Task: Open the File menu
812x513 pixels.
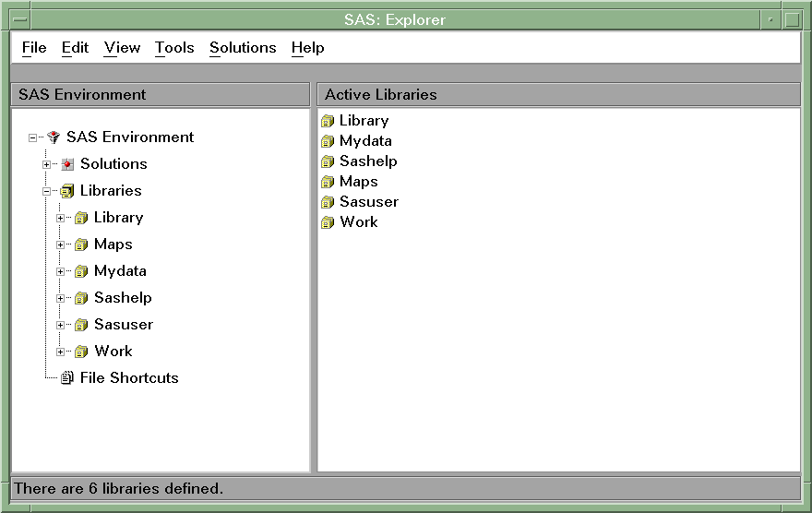Action: pos(34,48)
